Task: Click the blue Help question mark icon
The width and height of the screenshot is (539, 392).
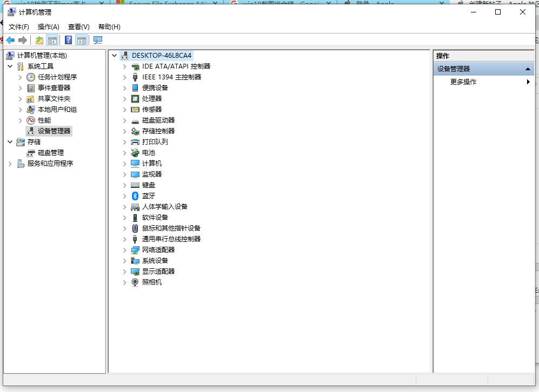Action: 69,40
